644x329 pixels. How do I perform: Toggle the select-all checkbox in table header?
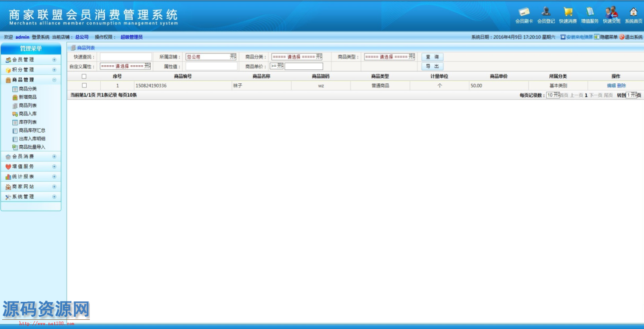[84, 76]
